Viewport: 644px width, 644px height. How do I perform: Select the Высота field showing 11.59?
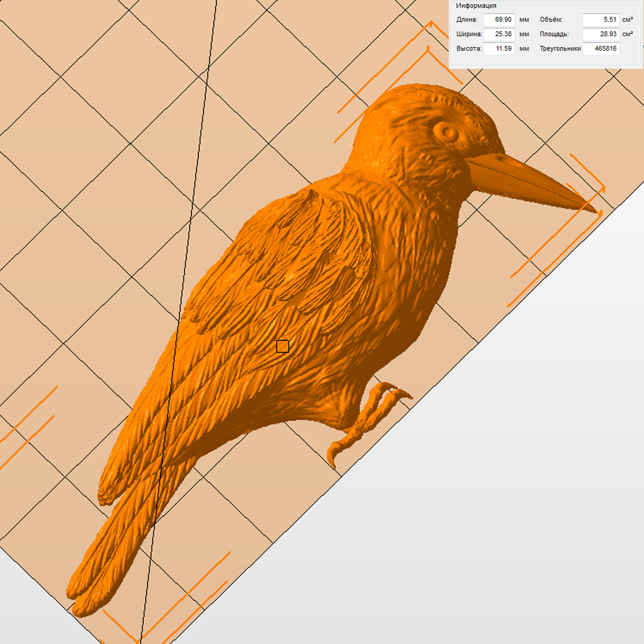499,49
